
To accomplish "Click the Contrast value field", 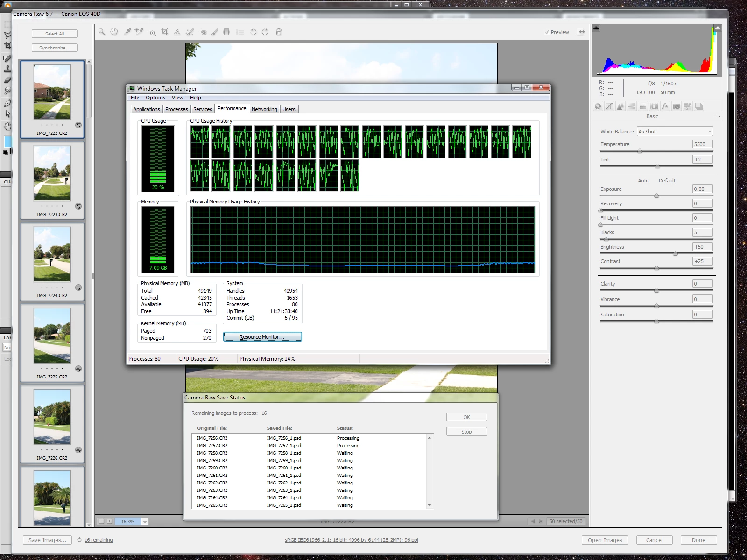I will 703,261.
